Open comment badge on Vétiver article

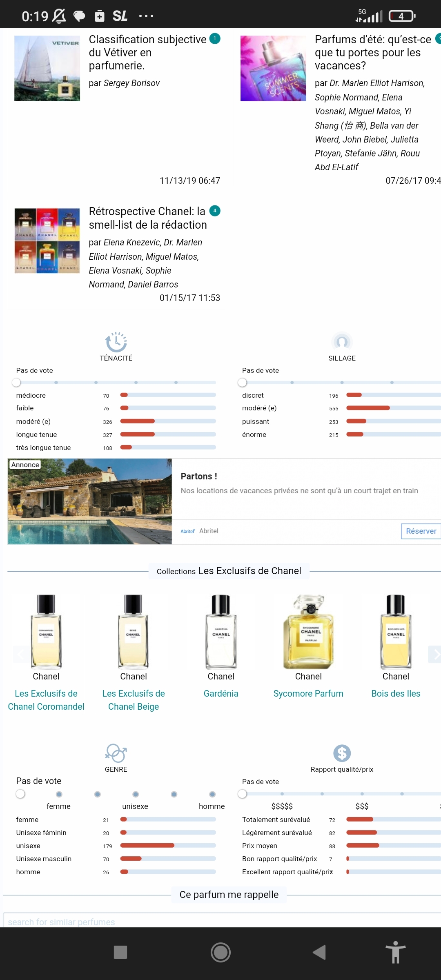215,38
